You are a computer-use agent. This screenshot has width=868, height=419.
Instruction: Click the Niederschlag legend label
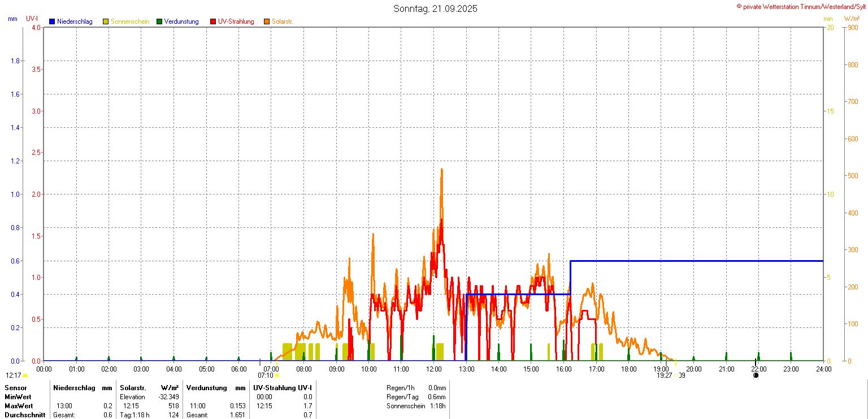pos(75,21)
